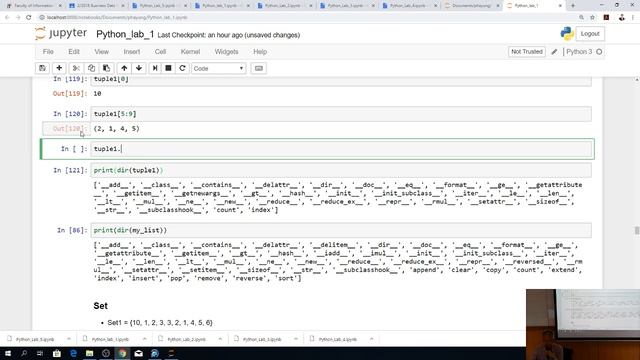The image size is (640, 360).
Task: Insert a cell below with the plus icon
Action: [59, 68]
